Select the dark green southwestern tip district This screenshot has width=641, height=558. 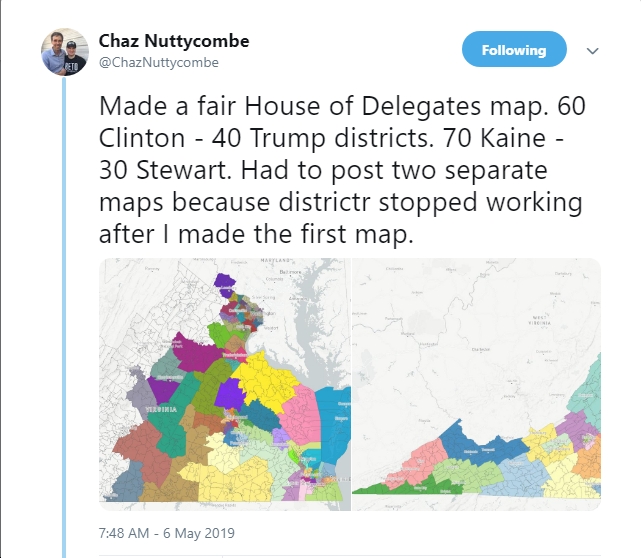coord(399,488)
